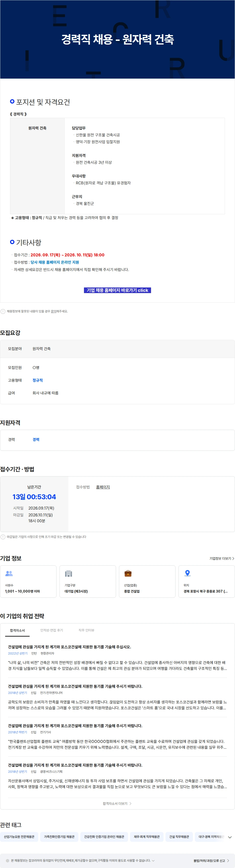235x868 pixels.
Task: Switch to the 직무 인터뷰 tab
Action: [x=86, y=630]
